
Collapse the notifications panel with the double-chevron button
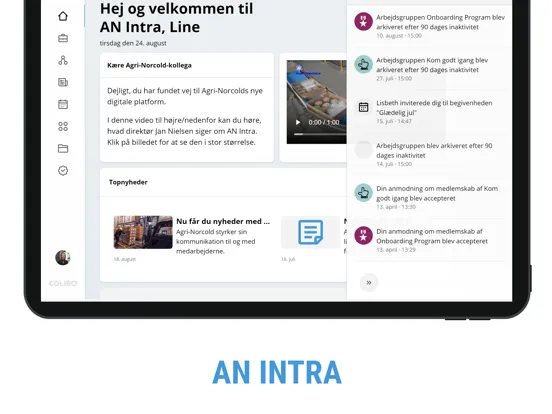click(x=369, y=282)
